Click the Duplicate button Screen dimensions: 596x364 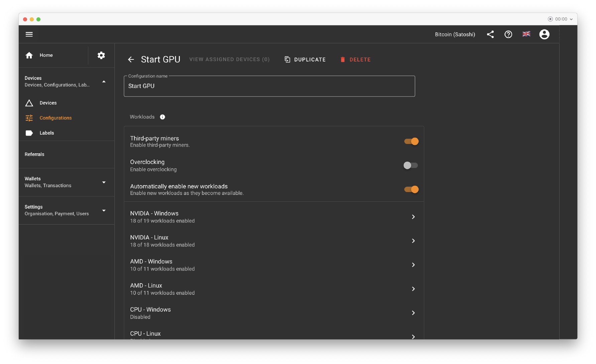(x=305, y=59)
